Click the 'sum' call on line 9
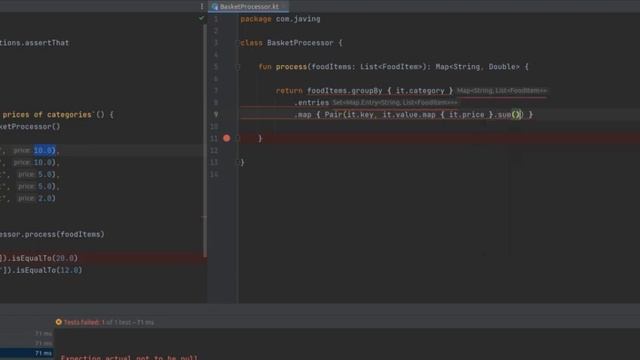640x360 pixels. [x=504, y=115]
